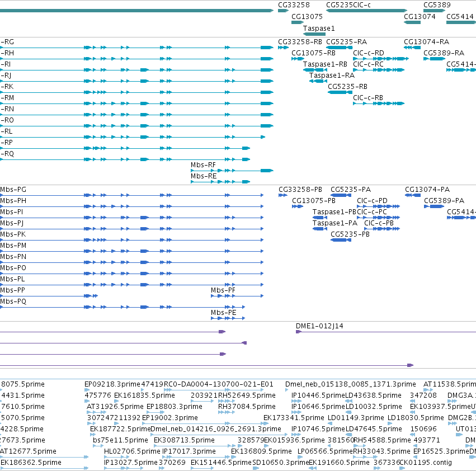Select protein label Mbs-PK
476x471 pixels.
click(13, 234)
